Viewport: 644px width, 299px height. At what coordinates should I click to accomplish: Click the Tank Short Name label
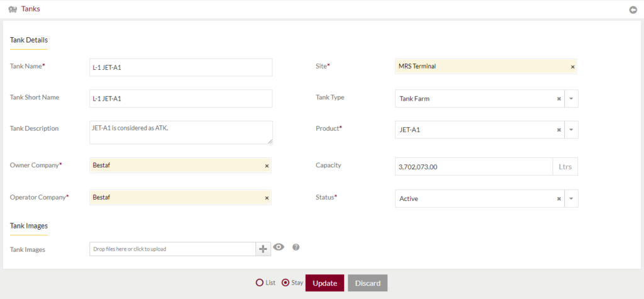click(x=35, y=98)
